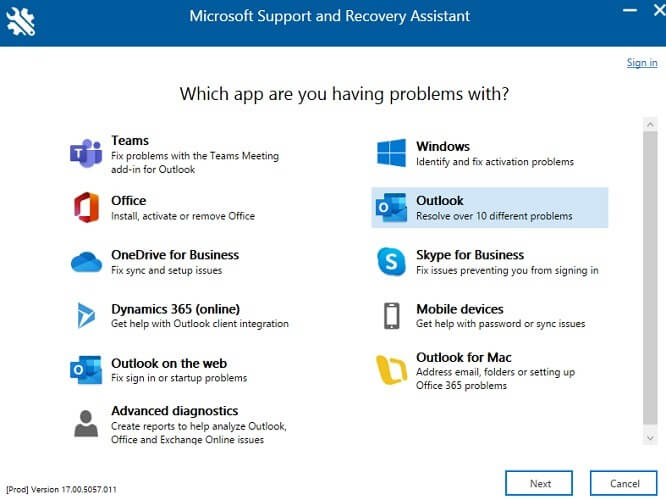Pick the OneDrive for Business cloud icon
Image resolution: width=666 pixels, height=500 pixels.
pos(86,262)
